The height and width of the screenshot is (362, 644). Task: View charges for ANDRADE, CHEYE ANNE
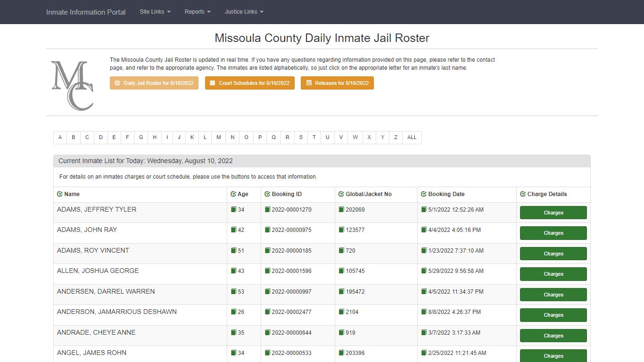point(553,336)
